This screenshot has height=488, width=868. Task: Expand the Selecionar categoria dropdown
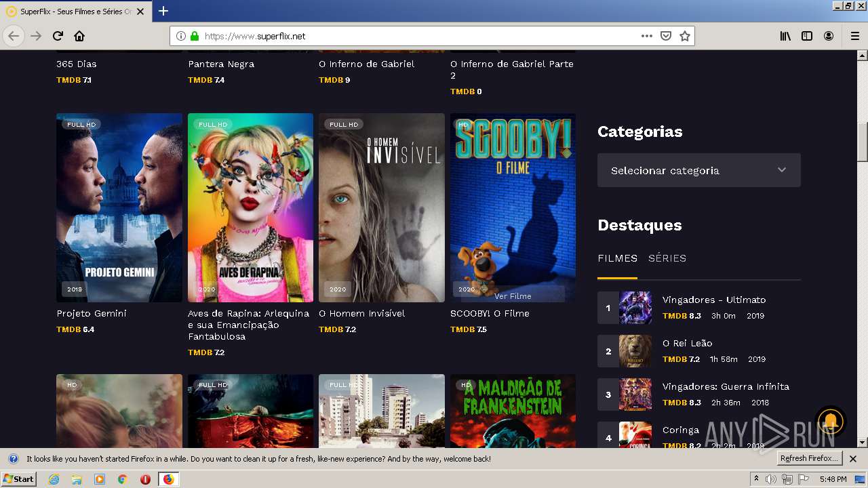coord(699,170)
